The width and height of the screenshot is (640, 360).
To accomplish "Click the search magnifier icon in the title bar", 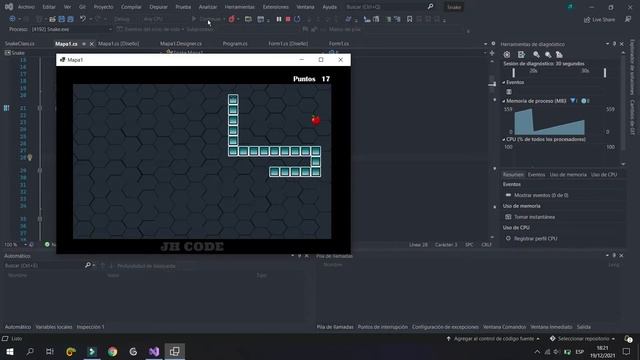I will [x=430, y=7].
